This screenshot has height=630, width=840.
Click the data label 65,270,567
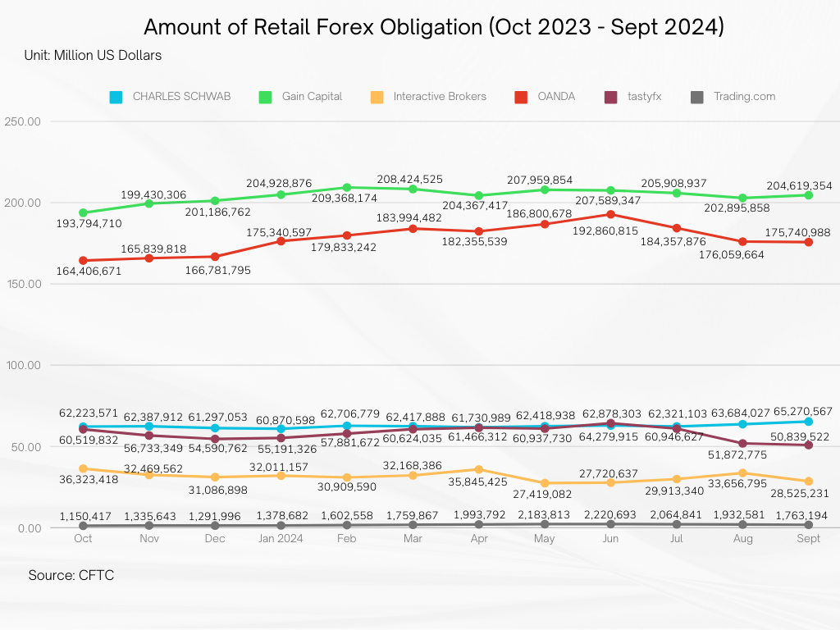[803, 412]
